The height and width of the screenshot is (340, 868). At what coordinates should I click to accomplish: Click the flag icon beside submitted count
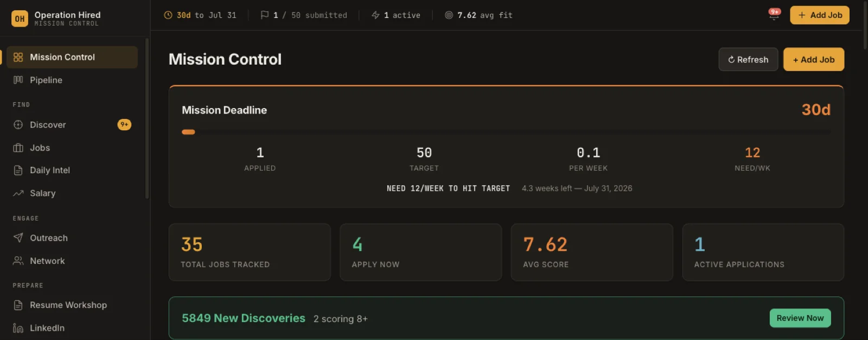click(265, 15)
